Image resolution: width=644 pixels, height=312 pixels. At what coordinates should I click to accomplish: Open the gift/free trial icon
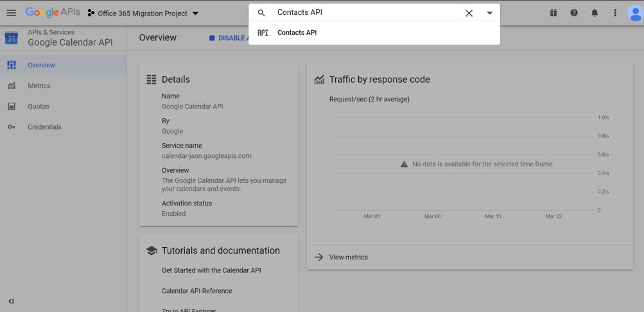(x=553, y=13)
